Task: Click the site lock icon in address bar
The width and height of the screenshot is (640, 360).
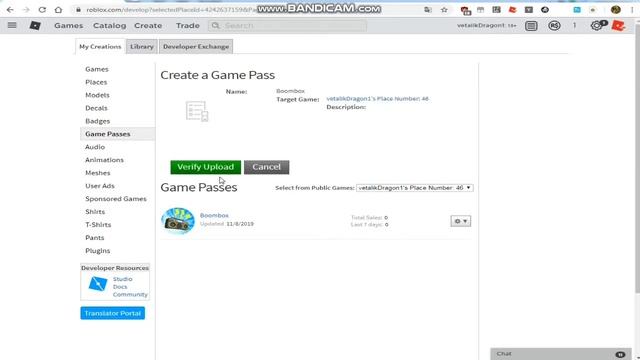Action: click(78, 10)
